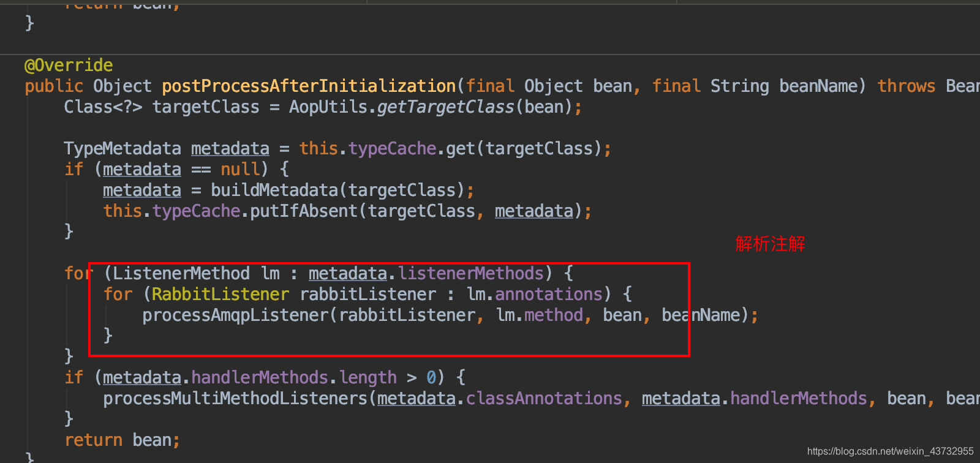This screenshot has height=463, width=980.
Task: Click 'null' in the if condition
Action: [x=240, y=169]
